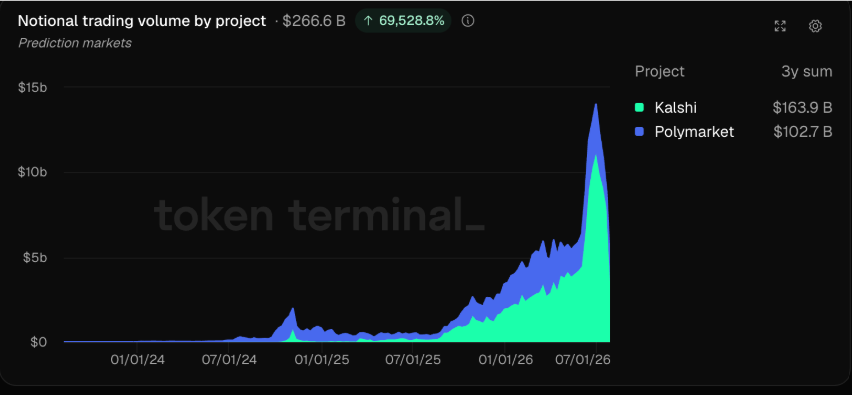Toggle Kalshi series in legend
The image size is (852, 395).
pyautogui.click(x=675, y=108)
